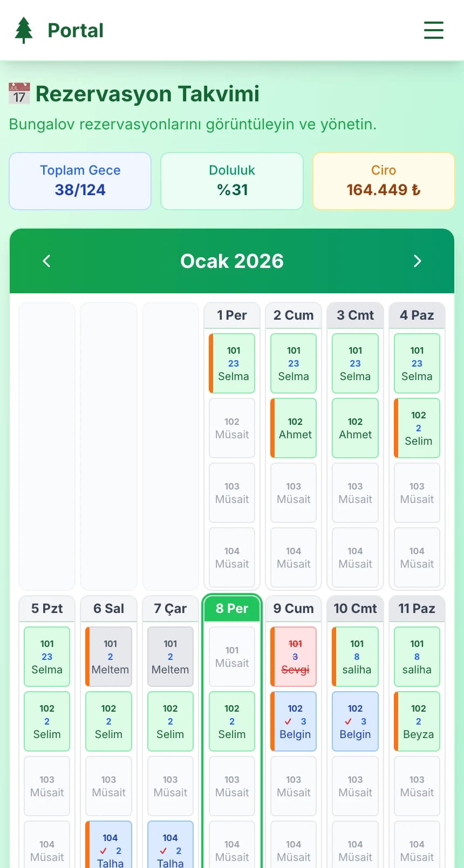The width and height of the screenshot is (464, 868).
Task: Open the Doluluk occupancy card
Action: tap(232, 181)
